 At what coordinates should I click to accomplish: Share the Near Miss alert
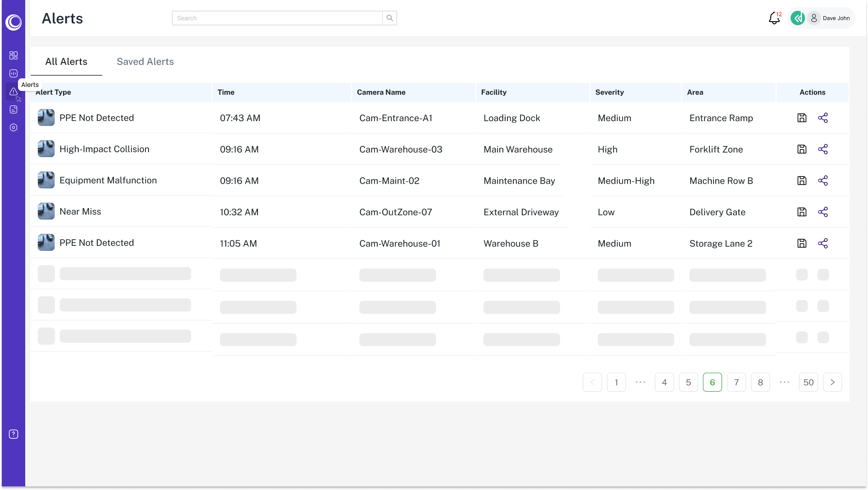pyautogui.click(x=823, y=212)
